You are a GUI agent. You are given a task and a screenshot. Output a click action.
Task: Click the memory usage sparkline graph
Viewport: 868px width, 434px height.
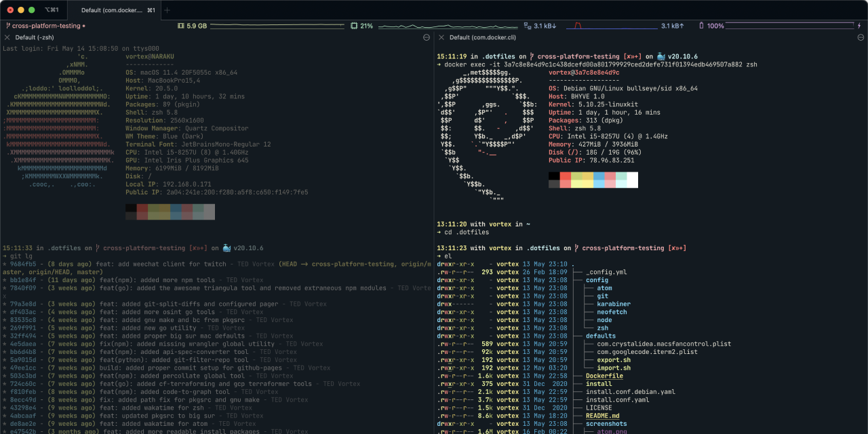coord(277,26)
